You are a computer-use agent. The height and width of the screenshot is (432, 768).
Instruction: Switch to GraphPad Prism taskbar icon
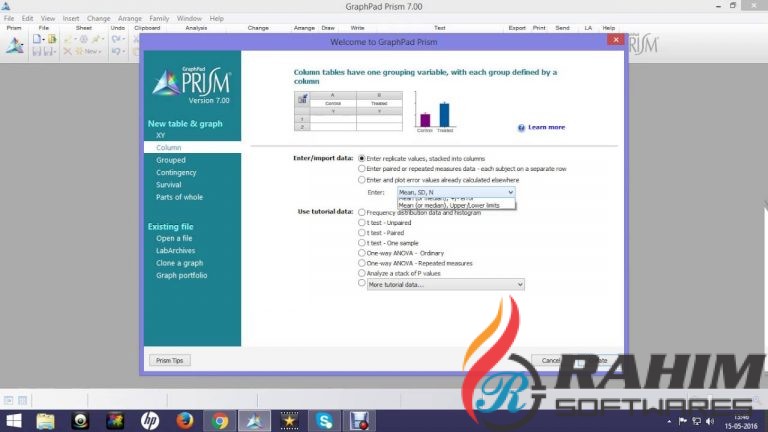pyautogui.click(x=254, y=421)
